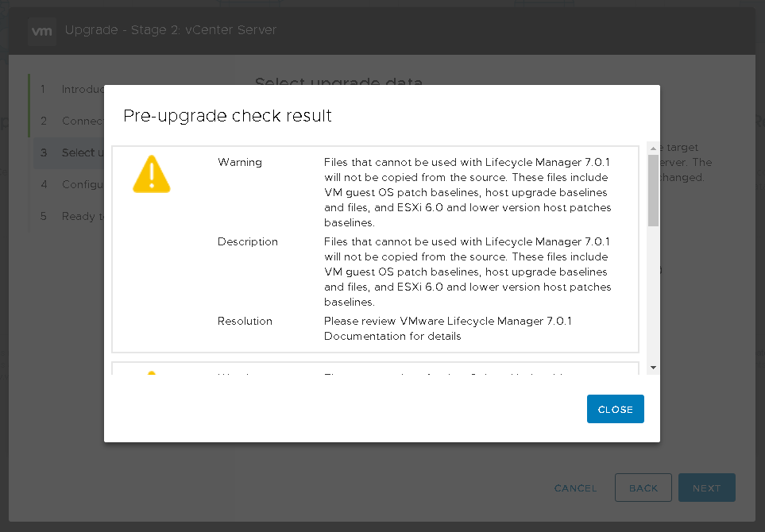Click the 'Pre-upgrade check result' dialog title
Viewport: 765px width, 532px height.
(x=227, y=116)
